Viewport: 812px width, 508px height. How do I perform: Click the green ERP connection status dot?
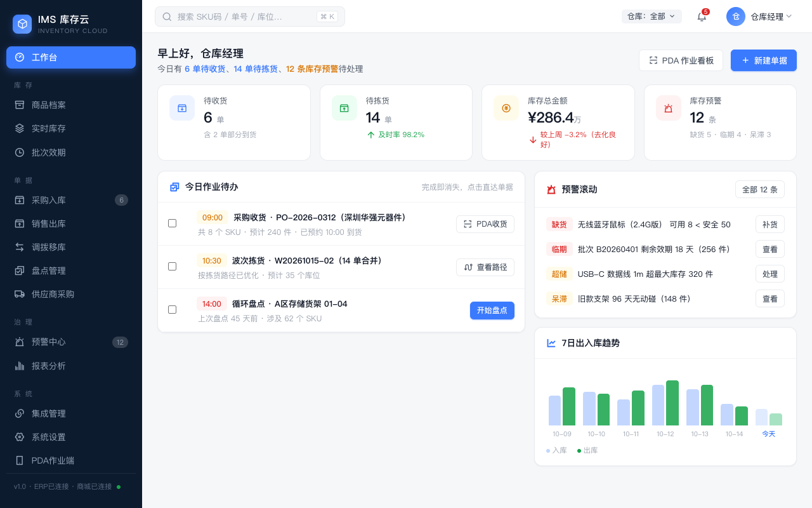(119, 486)
